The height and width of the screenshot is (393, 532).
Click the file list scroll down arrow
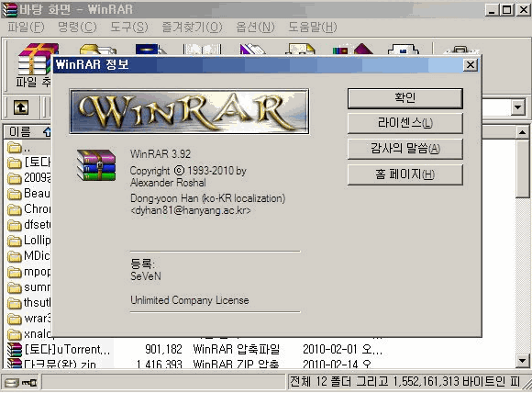click(x=523, y=361)
